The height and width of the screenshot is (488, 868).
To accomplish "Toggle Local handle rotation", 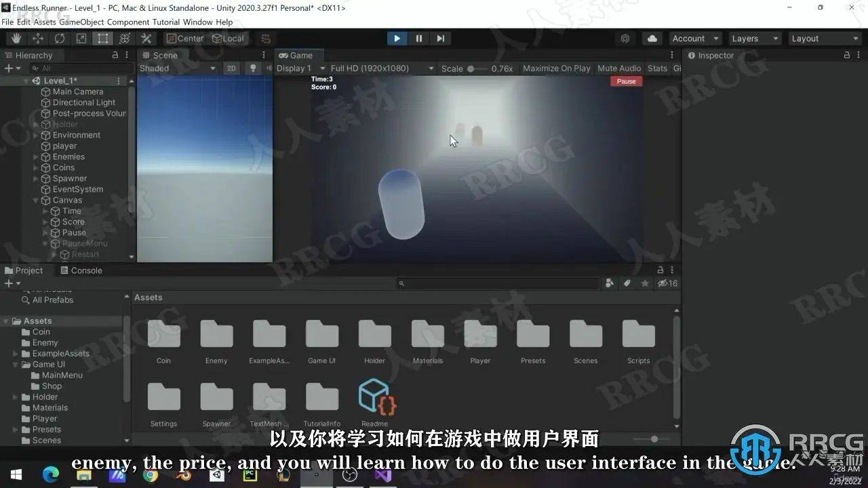I will point(227,39).
